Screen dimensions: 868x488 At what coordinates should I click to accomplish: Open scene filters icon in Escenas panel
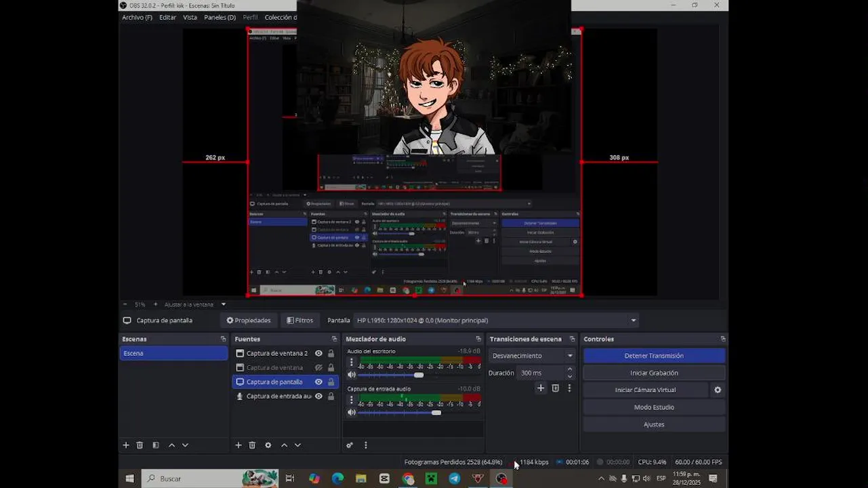pos(155,445)
